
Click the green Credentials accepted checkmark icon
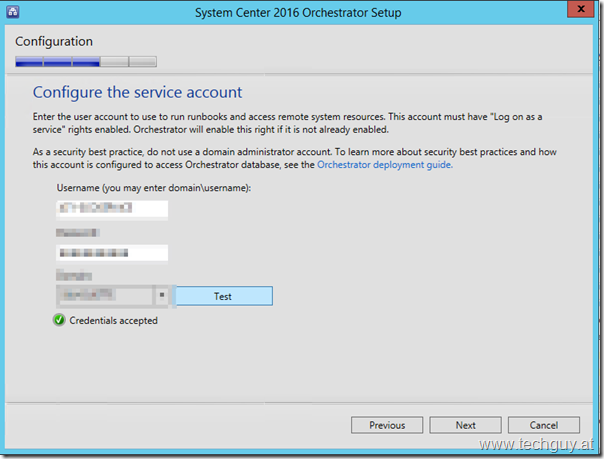click(59, 320)
